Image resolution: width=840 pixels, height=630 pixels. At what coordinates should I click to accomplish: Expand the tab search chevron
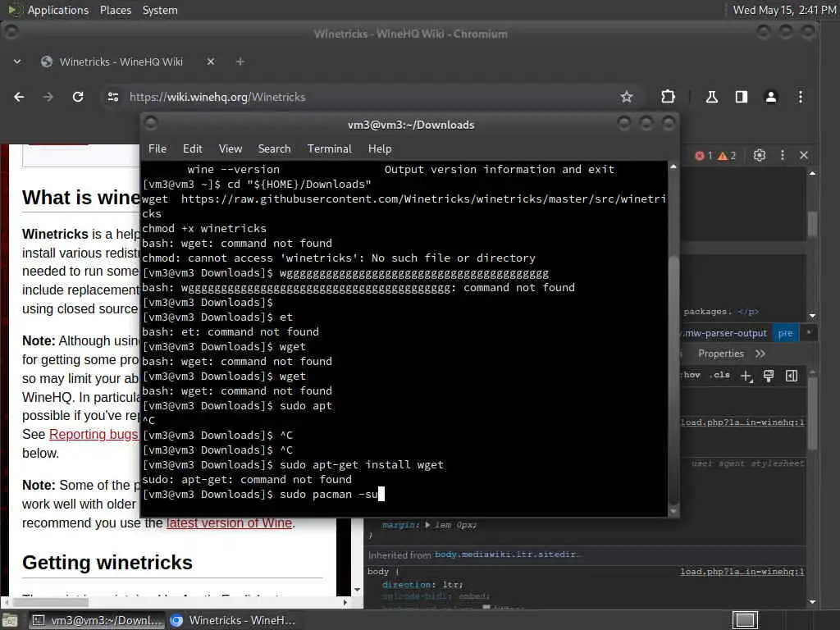[17, 62]
